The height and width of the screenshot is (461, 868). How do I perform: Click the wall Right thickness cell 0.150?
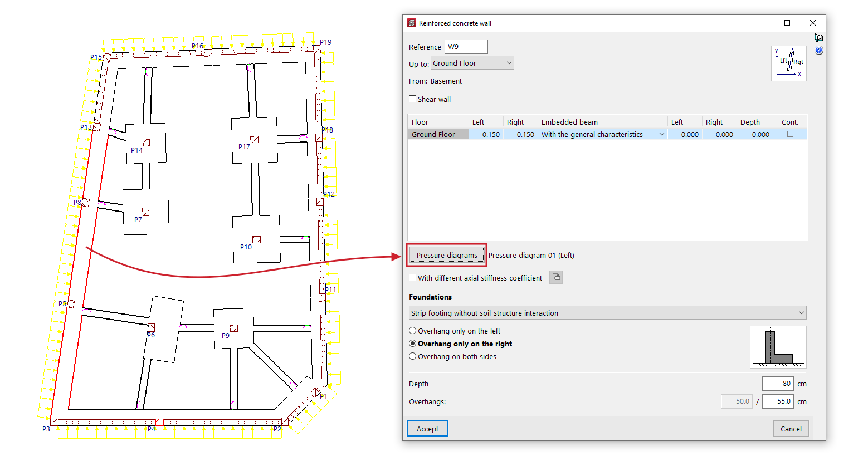pos(520,134)
